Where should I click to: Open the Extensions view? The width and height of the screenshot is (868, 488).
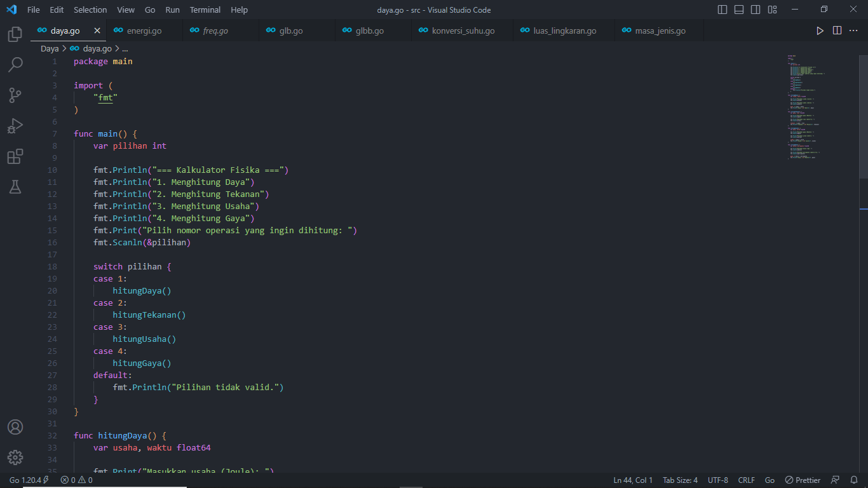15,156
